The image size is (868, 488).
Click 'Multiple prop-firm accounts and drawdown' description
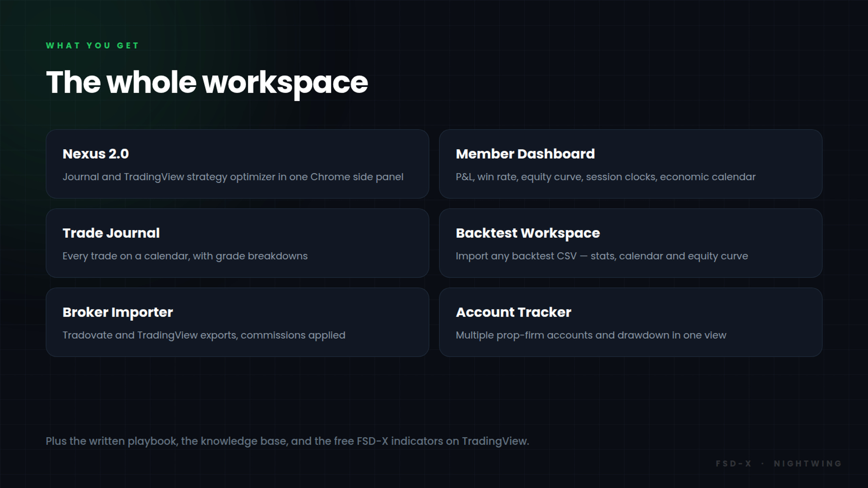[x=591, y=335]
